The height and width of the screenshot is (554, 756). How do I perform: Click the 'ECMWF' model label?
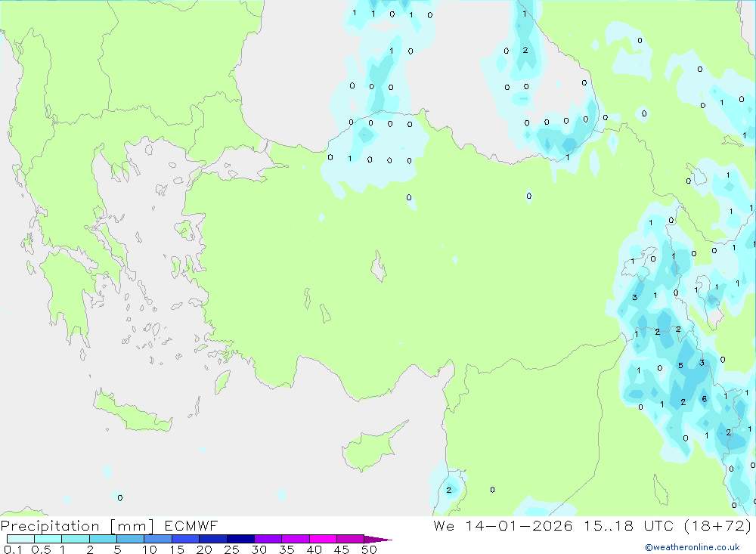pyautogui.click(x=191, y=526)
